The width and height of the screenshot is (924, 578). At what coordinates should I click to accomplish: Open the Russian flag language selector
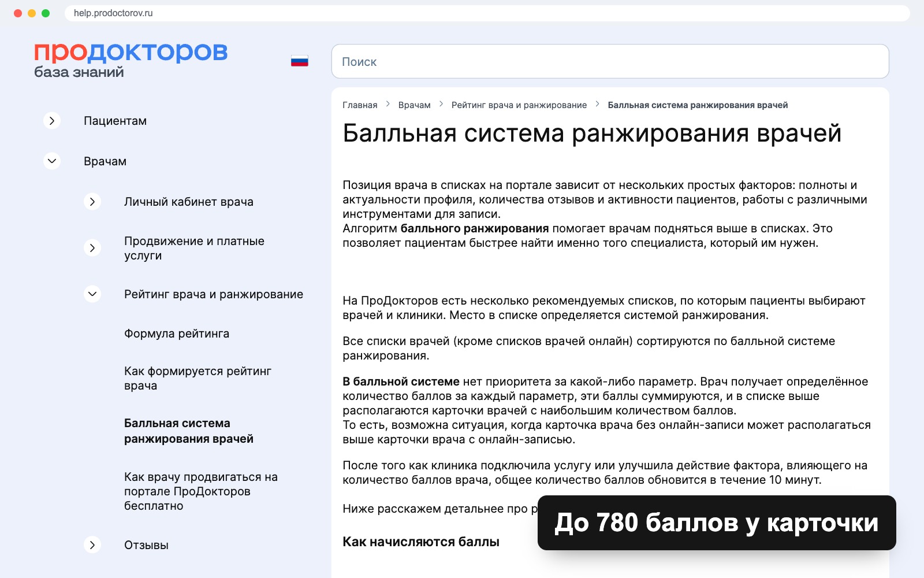coord(299,61)
